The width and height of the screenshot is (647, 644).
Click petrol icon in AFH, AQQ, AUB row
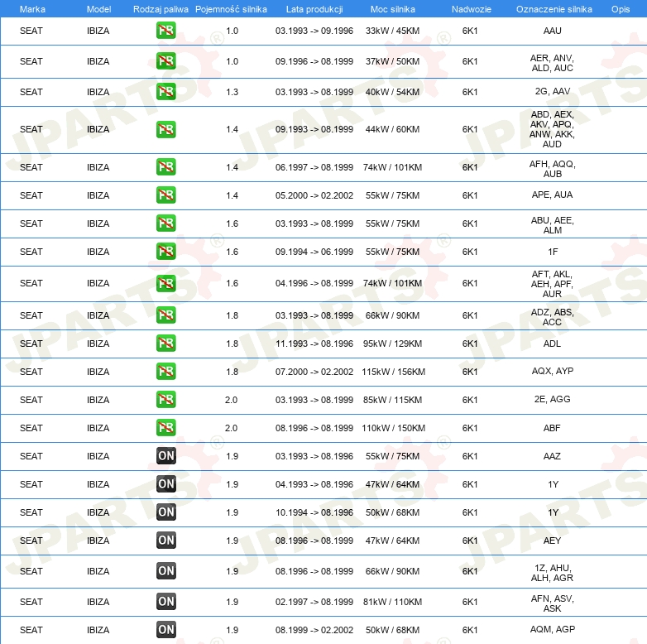point(165,166)
